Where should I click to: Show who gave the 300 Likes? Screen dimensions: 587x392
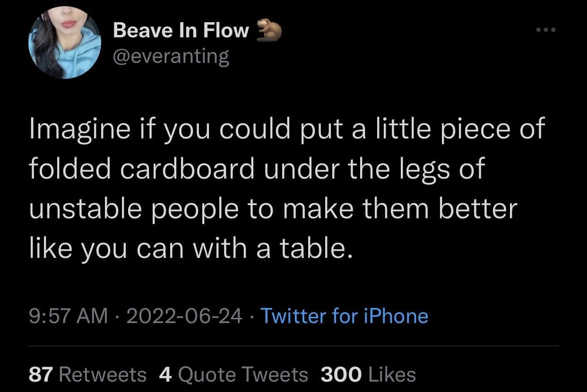click(368, 375)
